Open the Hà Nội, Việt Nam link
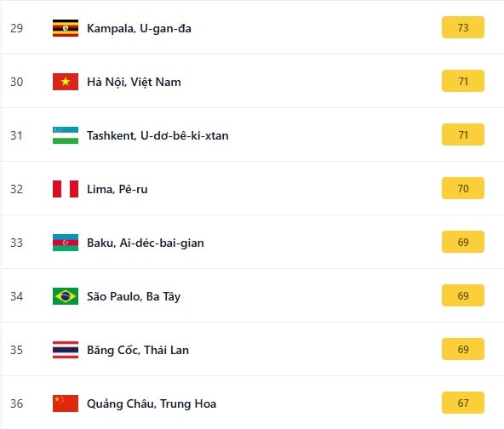Viewport: 504px width, 429px height. coord(134,83)
